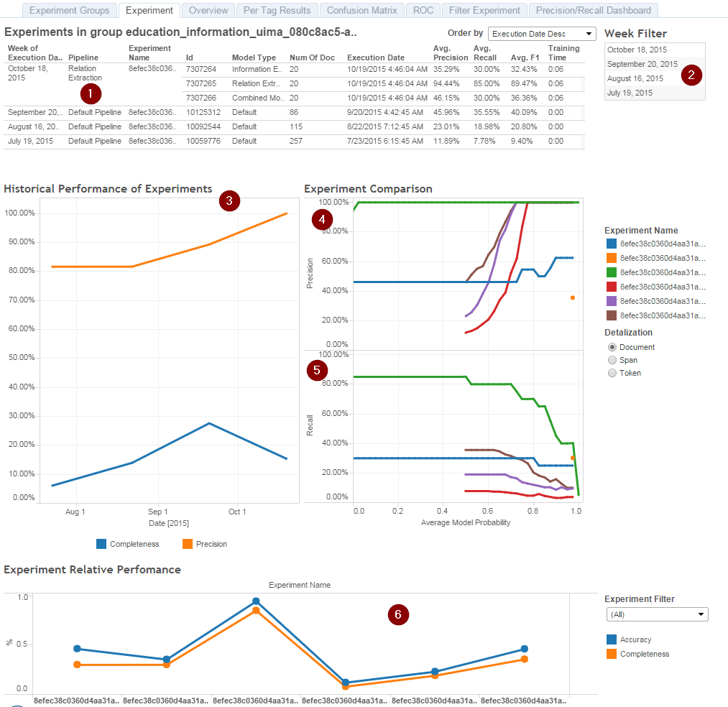Switch to the Confusion Matrix tab

tap(361, 10)
